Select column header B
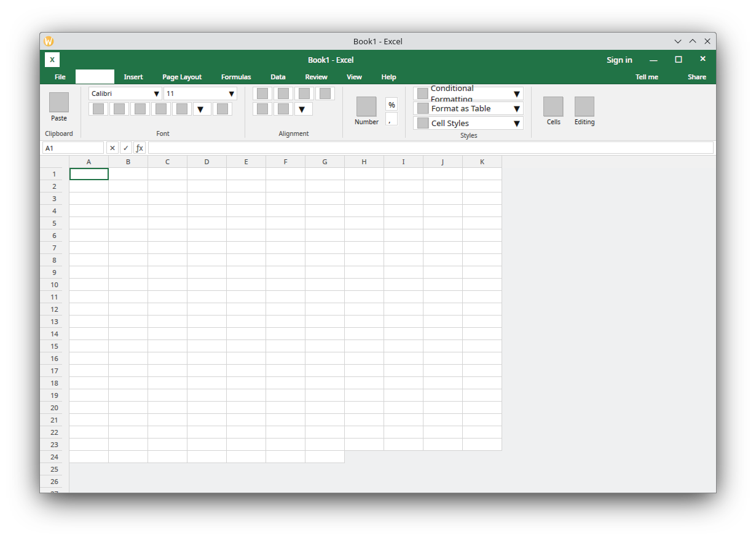The image size is (756, 540). click(x=128, y=162)
